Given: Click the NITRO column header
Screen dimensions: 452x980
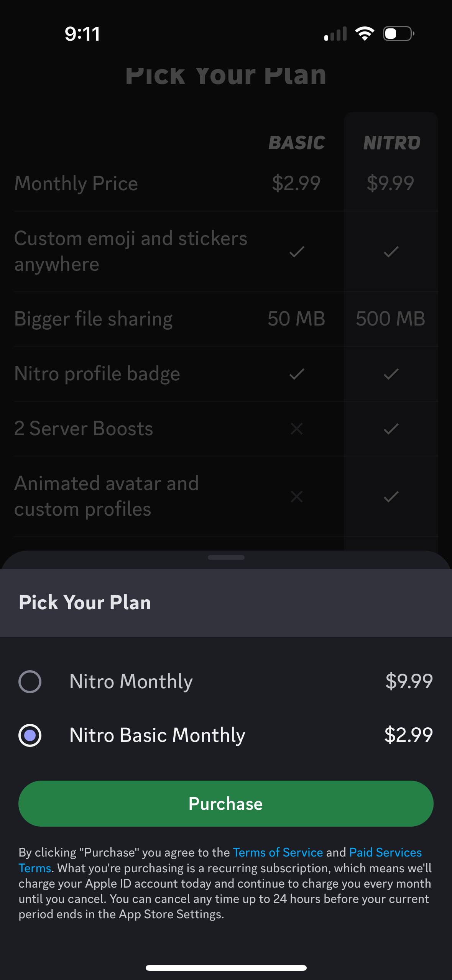Looking at the screenshot, I should coord(391,143).
